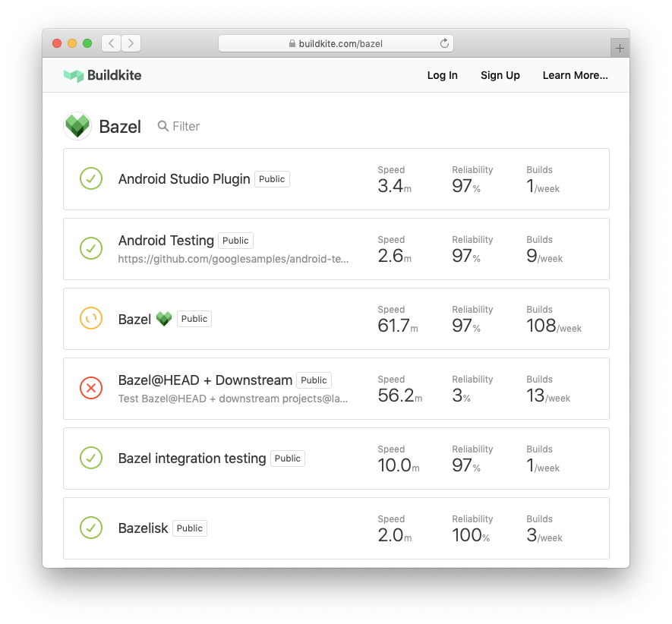
Task: Click the browser back navigation chevron
Action: click(111, 43)
